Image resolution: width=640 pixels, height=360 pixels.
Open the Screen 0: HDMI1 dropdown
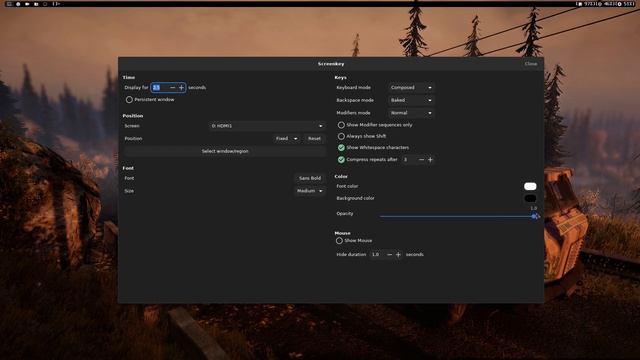[x=267, y=126]
